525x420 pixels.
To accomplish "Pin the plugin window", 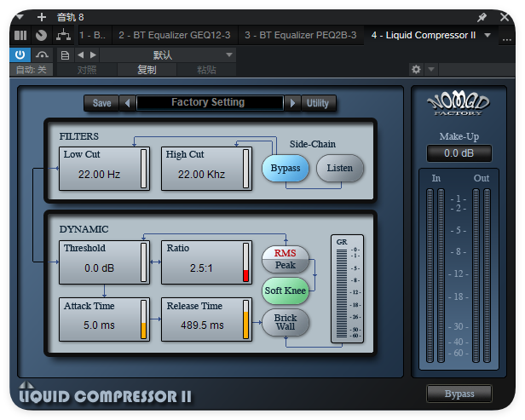I will click(482, 17).
